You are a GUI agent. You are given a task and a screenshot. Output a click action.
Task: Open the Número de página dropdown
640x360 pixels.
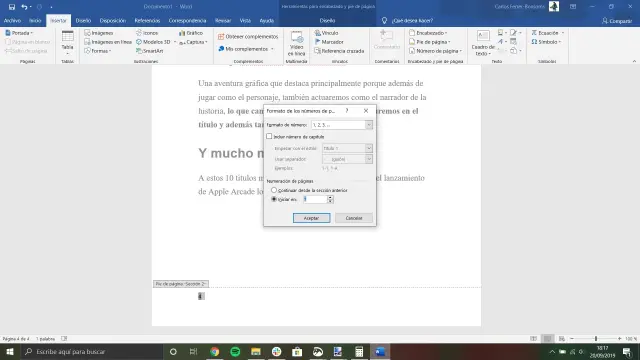[x=436, y=51]
